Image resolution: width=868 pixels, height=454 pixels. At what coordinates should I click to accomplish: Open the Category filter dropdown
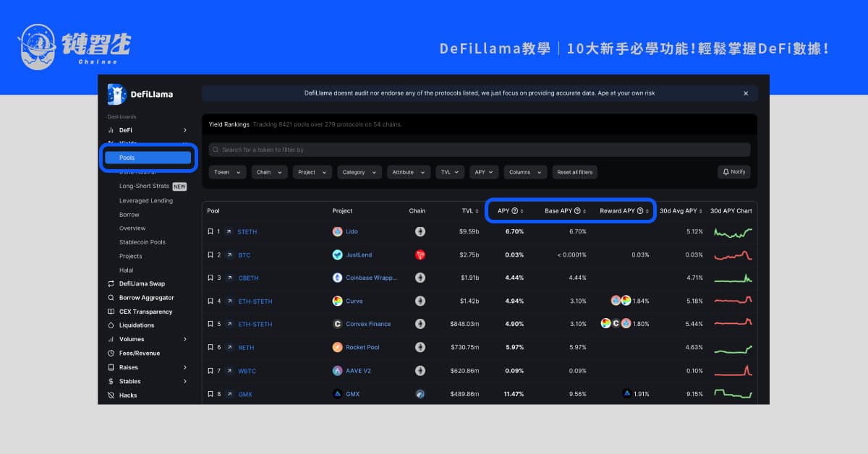coord(359,172)
